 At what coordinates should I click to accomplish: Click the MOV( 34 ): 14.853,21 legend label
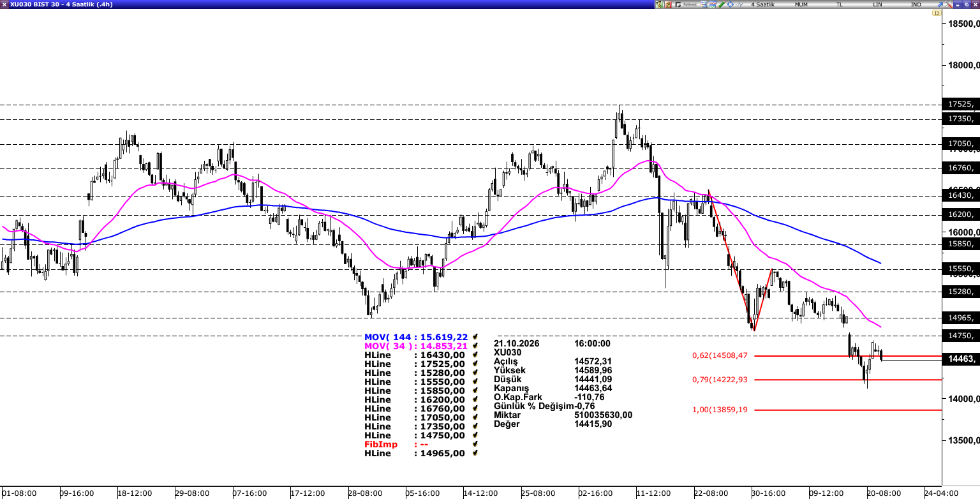point(416,346)
